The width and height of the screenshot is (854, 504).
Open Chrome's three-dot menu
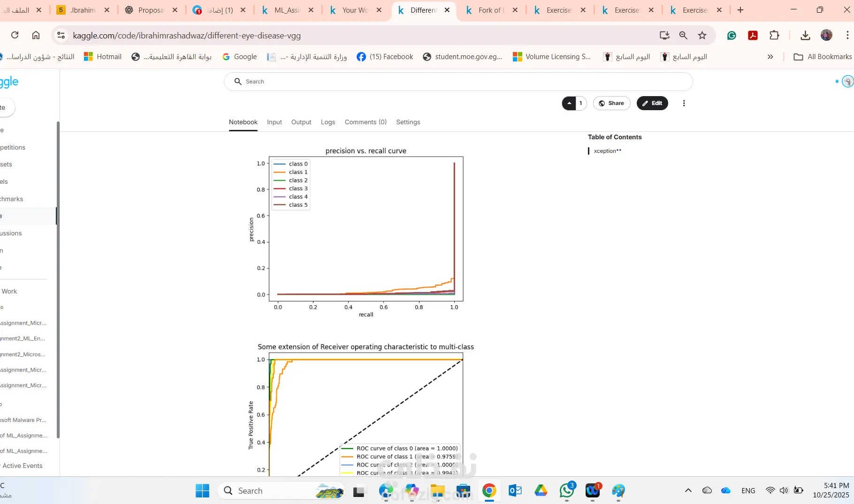[847, 35]
